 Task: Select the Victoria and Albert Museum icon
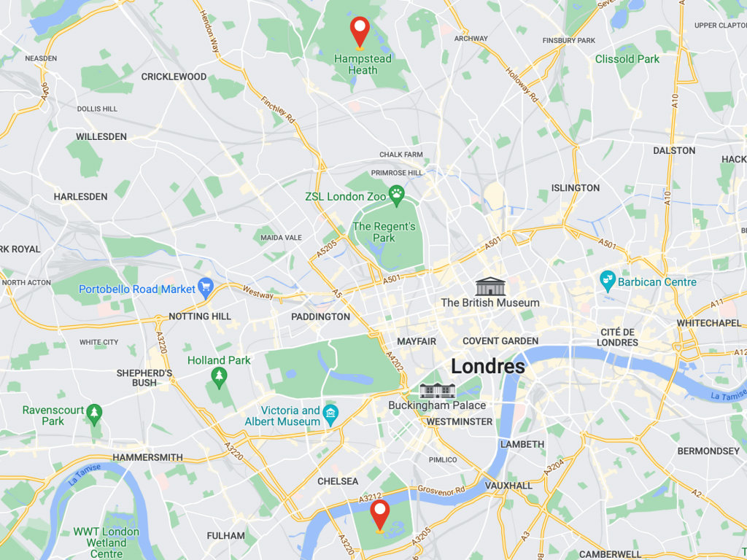tap(330, 415)
